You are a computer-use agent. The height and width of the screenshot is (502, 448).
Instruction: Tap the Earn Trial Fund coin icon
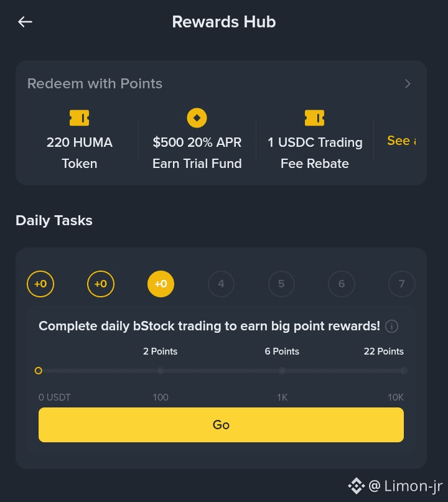(x=197, y=118)
